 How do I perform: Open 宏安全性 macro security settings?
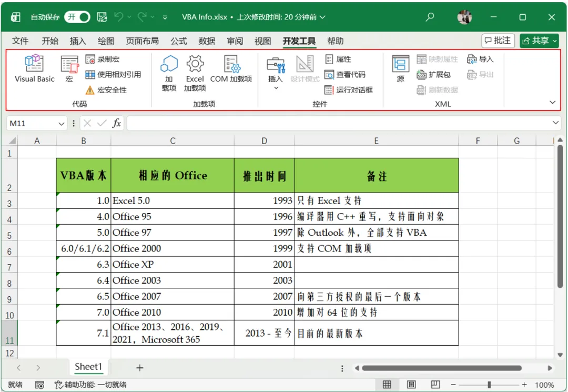click(x=106, y=90)
